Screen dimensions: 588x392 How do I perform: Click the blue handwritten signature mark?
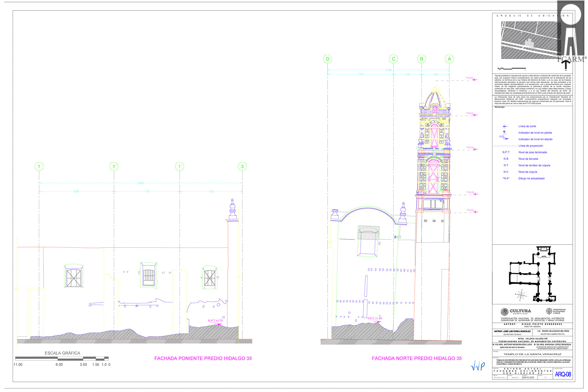pos(478,366)
